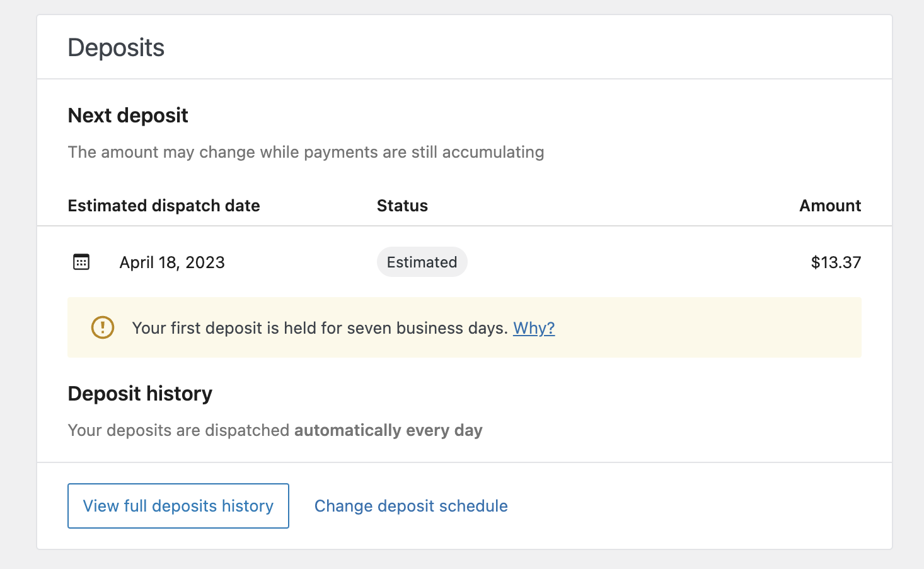Click View full deposits history
Image resolution: width=924 pixels, height=569 pixels.
tap(178, 505)
